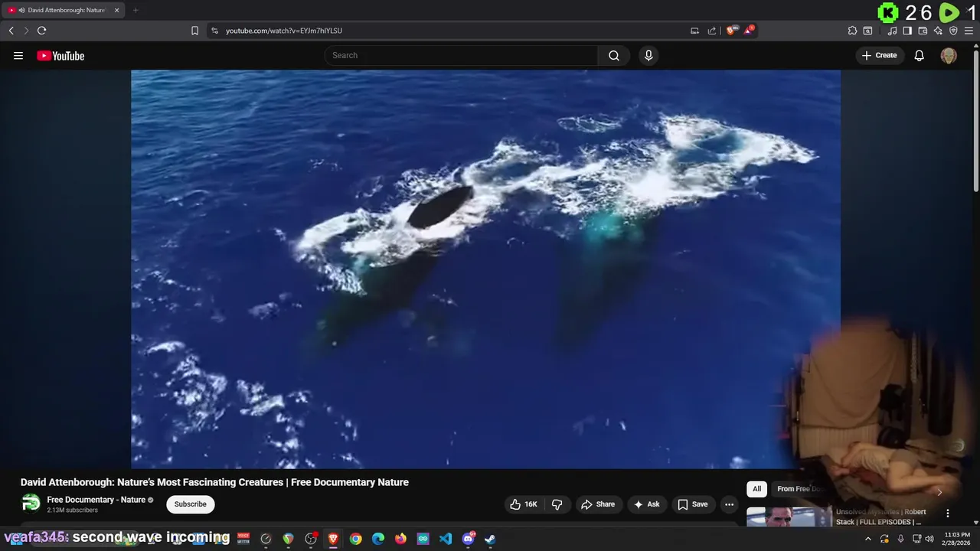This screenshot has height=551, width=980.
Task: Open Unsolved Mysteries Robert Stack title
Action: pyautogui.click(x=881, y=517)
